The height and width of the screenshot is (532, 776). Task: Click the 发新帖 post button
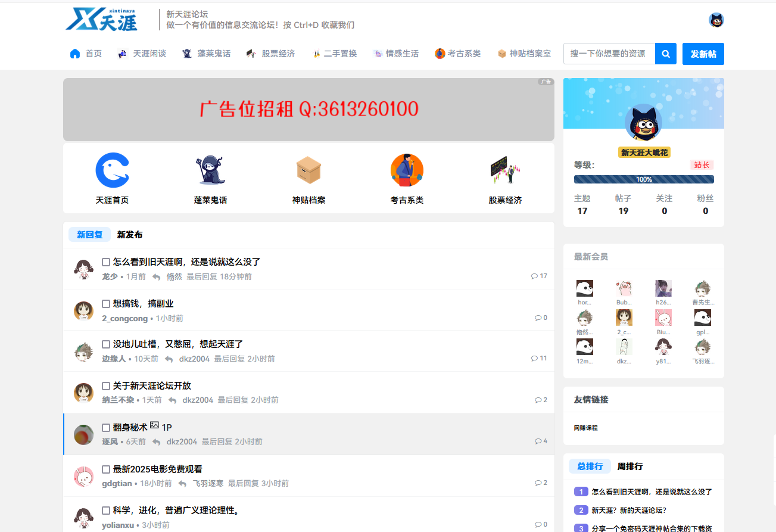point(703,53)
